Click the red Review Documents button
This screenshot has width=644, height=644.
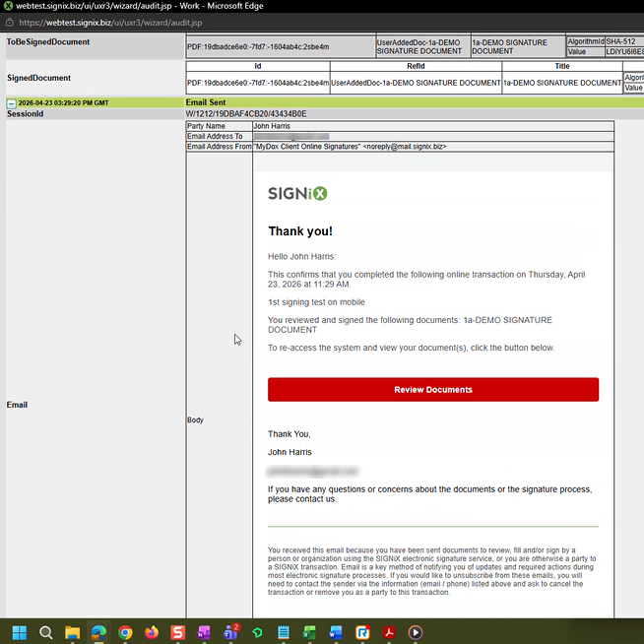pos(432,390)
